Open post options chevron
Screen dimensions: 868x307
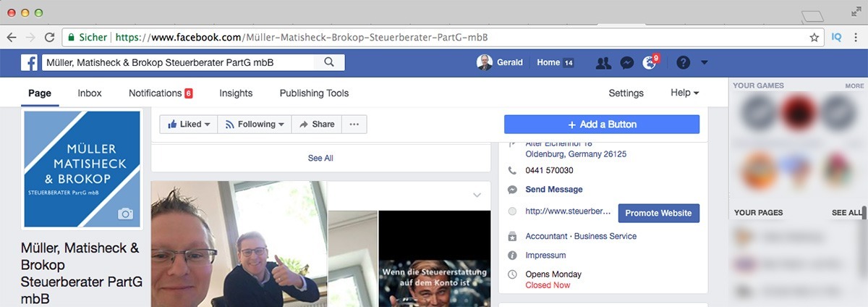pos(477,195)
